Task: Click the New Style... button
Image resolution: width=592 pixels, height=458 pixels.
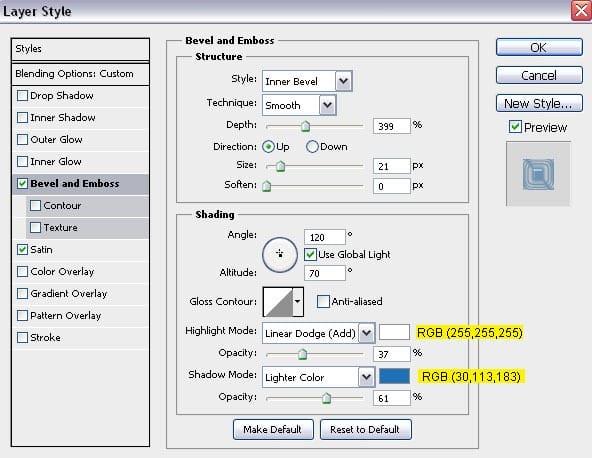Action: [539, 103]
